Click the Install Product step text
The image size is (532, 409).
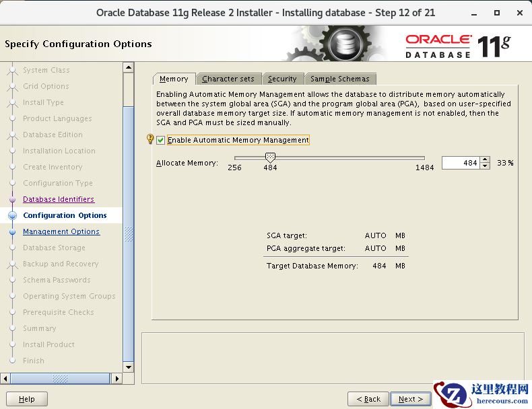(48, 344)
